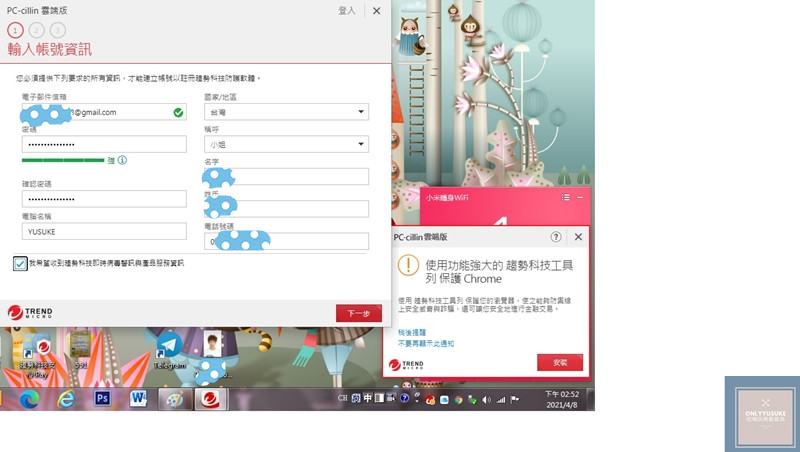Click the 電話號碼 input field

(x=286, y=241)
